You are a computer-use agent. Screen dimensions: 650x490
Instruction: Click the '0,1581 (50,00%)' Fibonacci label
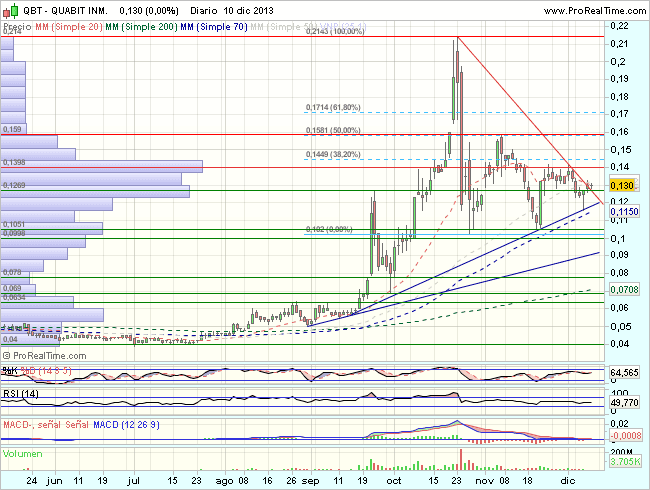[333, 130]
